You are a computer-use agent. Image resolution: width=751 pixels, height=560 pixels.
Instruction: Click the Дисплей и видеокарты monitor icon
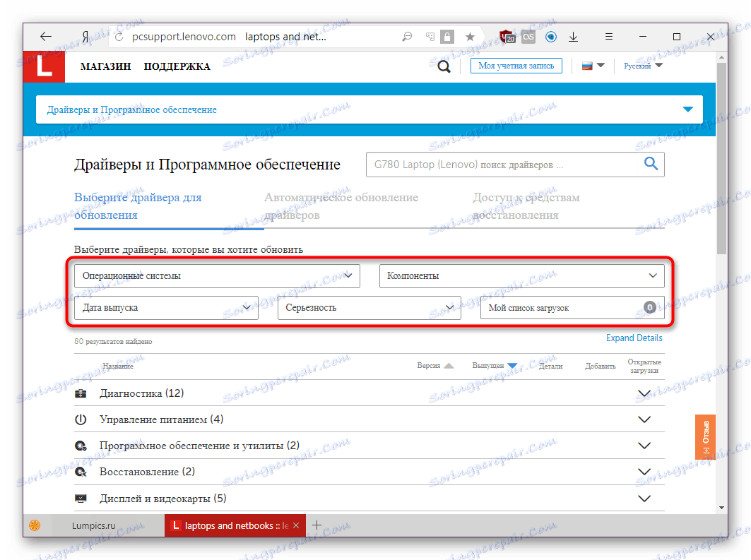[81, 499]
